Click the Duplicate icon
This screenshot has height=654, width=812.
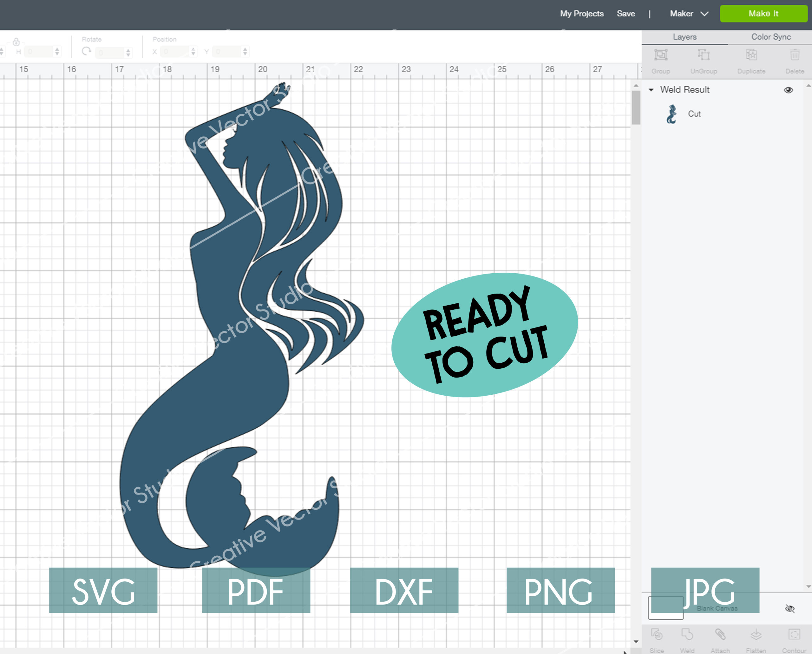[751, 55]
